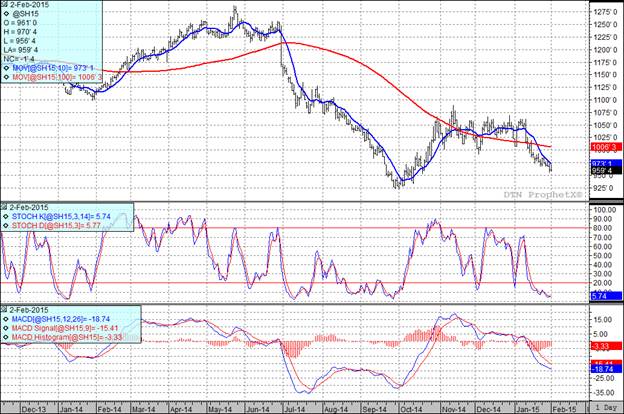The height and width of the screenshot is (414, 624).
Task: Click the blue 973'1 price tag on axis
Action: tap(606, 164)
